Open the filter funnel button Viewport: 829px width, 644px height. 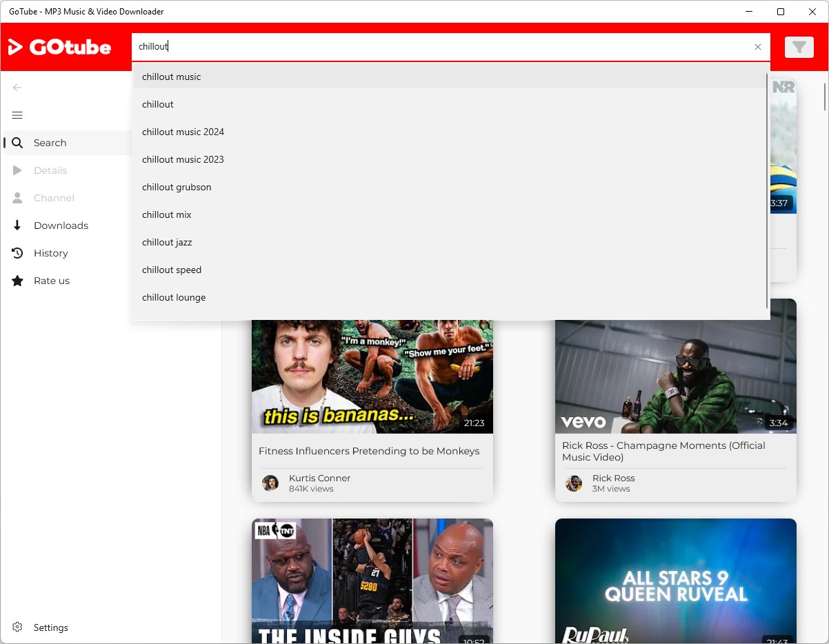click(x=799, y=47)
